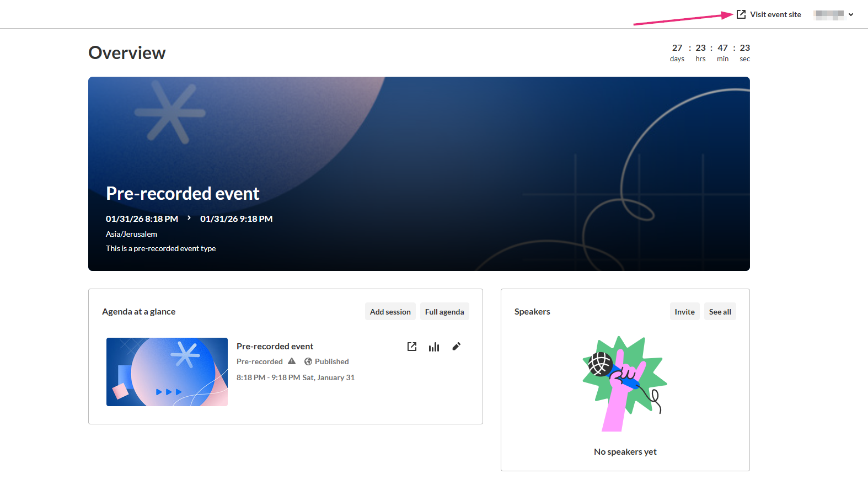Click the Published status text
Image resolution: width=868 pixels, height=495 pixels.
(331, 361)
